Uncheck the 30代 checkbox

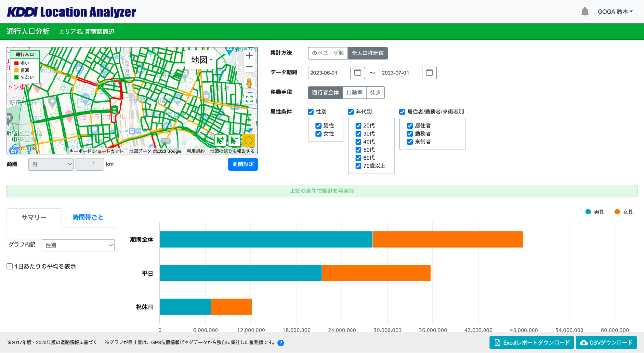(358, 134)
